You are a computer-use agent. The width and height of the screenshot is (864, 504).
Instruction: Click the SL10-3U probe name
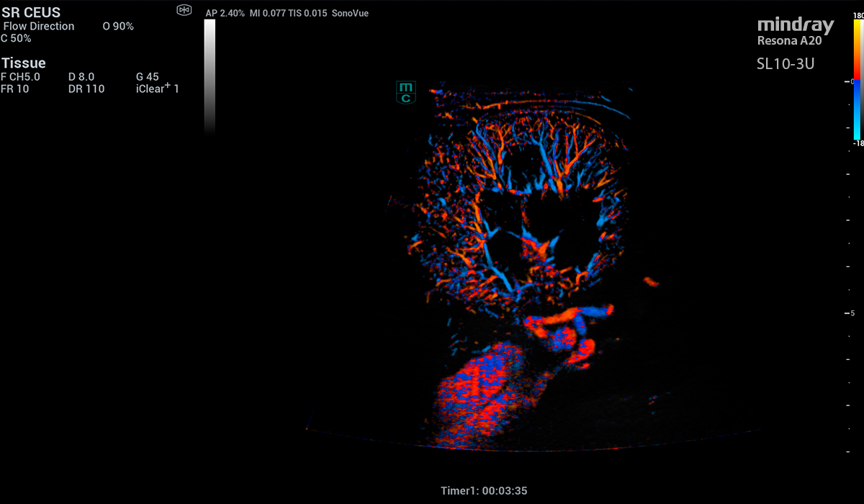pos(785,64)
